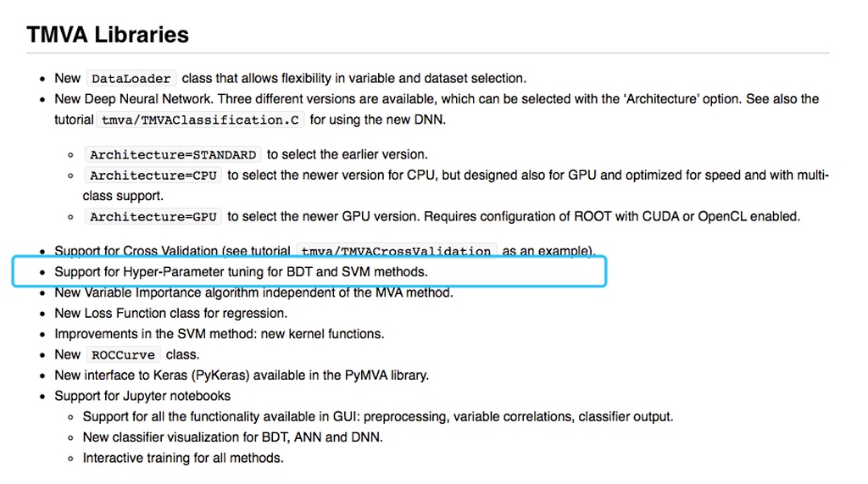This screenshot has width=868, height=484.
Task: Click the highlighted Hyper-Parameter tuning line
Action: point(241,272)
